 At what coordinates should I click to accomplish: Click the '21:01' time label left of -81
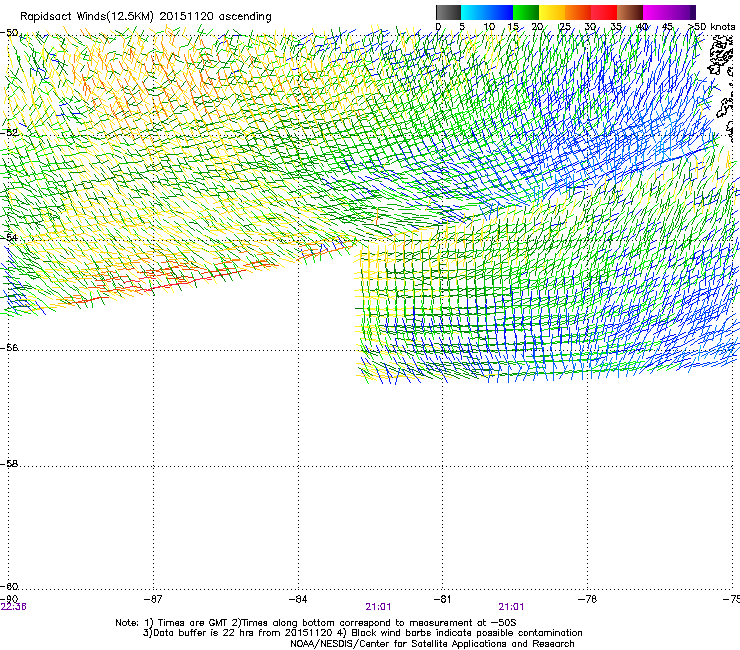coord(378,607)
